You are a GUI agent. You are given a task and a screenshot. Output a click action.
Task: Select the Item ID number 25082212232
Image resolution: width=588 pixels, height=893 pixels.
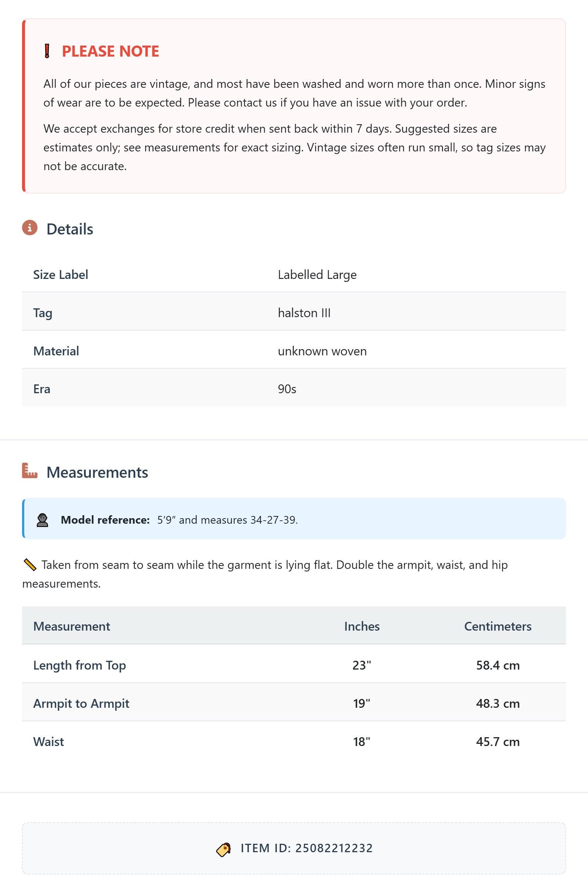[334, 848]
